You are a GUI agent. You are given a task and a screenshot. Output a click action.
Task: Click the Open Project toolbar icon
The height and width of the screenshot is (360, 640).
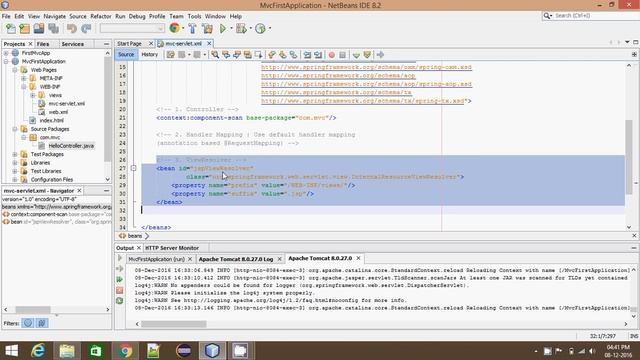[x=39, y=29]
